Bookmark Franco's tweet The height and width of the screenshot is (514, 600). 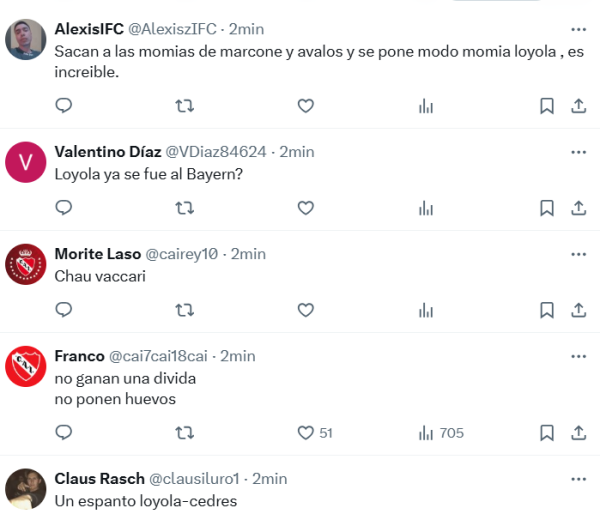(x=547, y=433)
